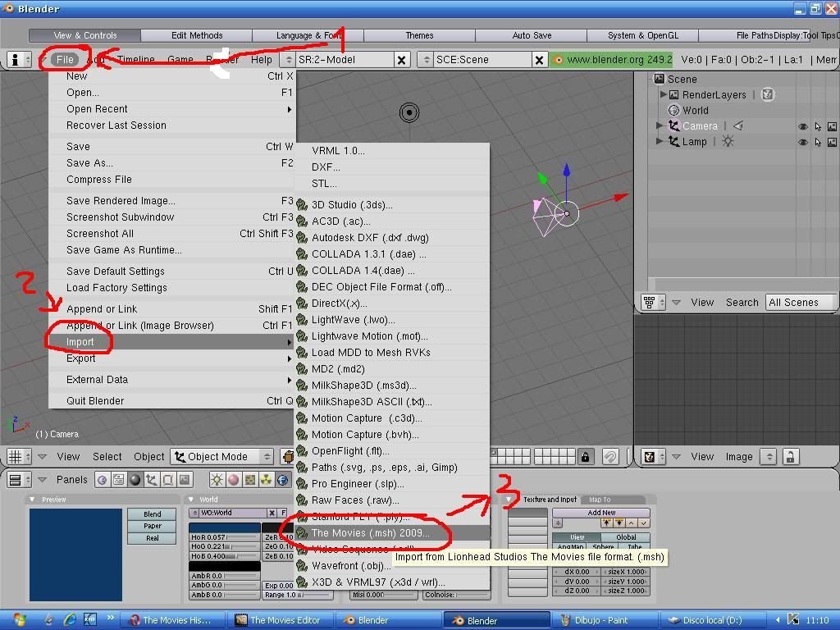Toggle Camera selectability cursor icon
The width and height of the screenshot is (840, 630).
(818, 126)
